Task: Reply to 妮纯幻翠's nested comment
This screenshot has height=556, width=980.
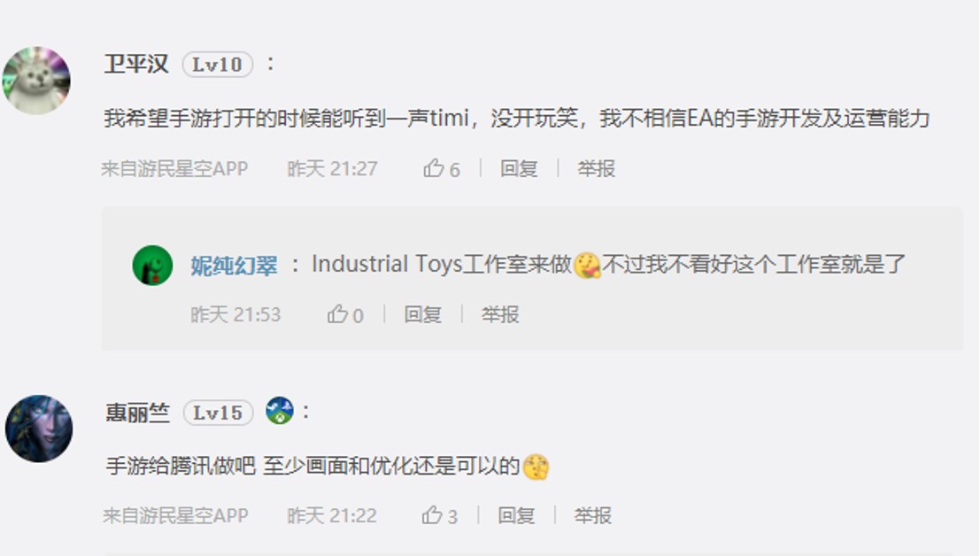Action: click(422, 314)
